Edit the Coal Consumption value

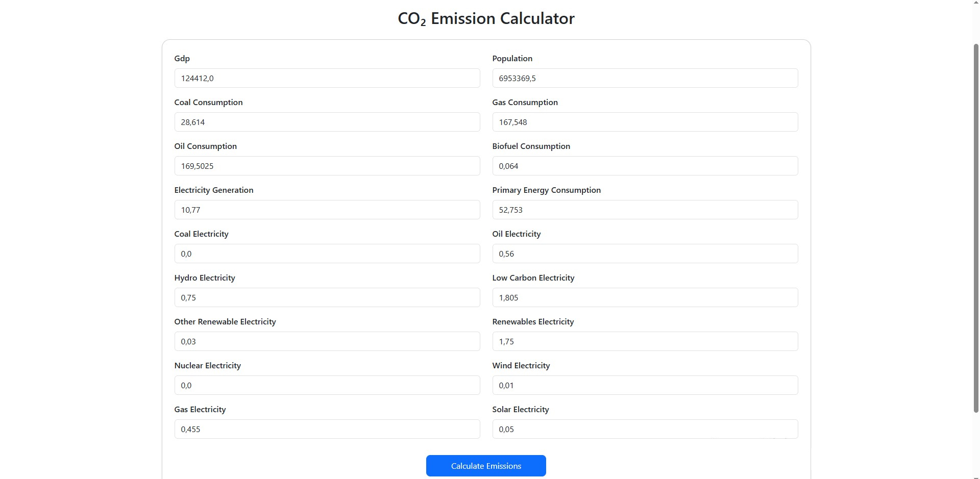coord(327,122)
